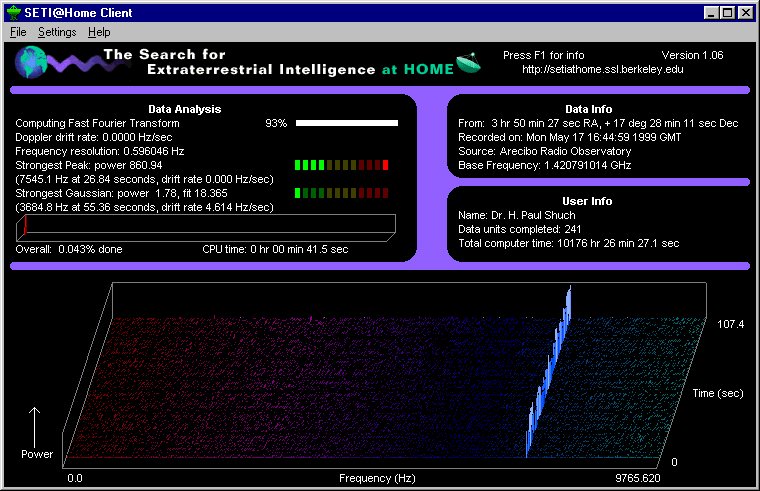Click the Power arrow indicator

pos(34,427)
